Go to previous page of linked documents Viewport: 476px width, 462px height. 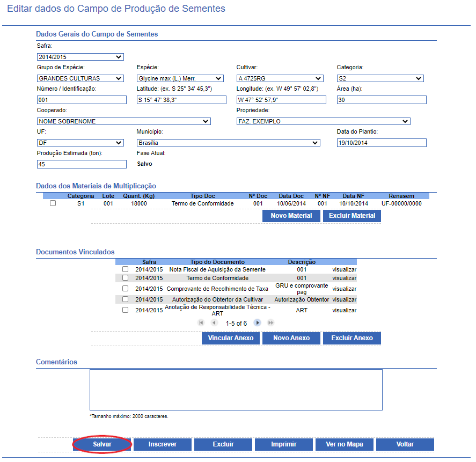[214, 322]
